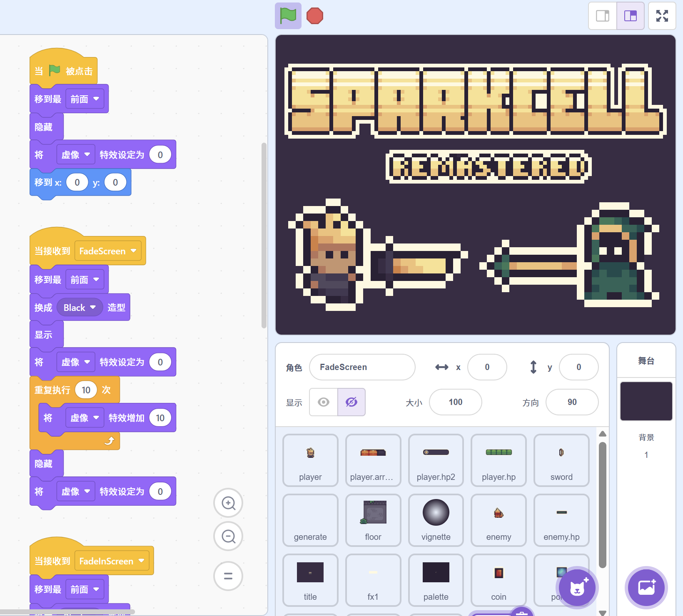Viewport: 683px width, 616px height.
Task: Select the enemy sprite
Action: tap(499, 520)
